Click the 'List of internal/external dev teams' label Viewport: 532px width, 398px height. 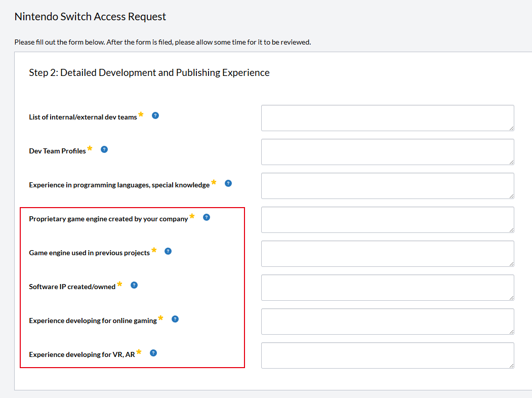(x=83, y=117)
